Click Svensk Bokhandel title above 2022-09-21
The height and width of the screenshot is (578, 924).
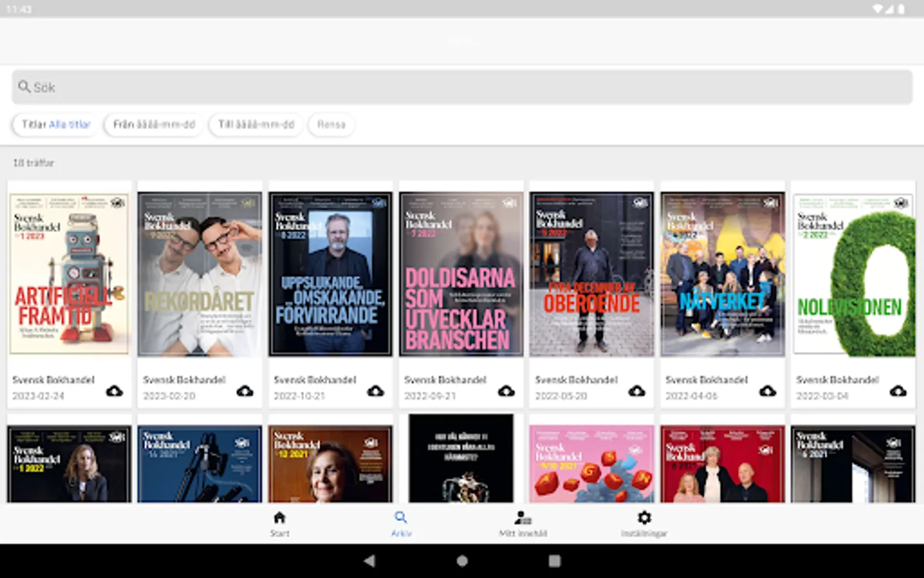pos(446,380)
